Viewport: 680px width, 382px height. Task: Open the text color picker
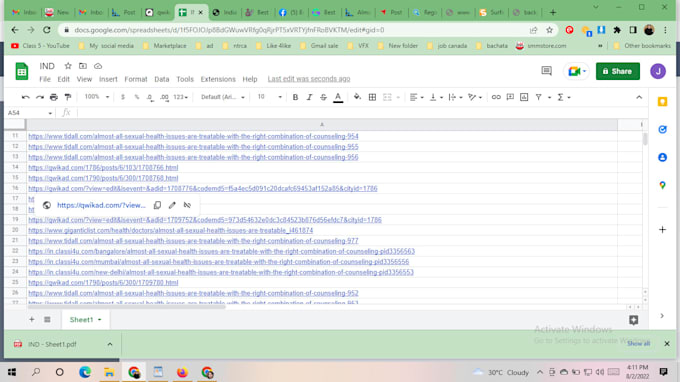338,98
